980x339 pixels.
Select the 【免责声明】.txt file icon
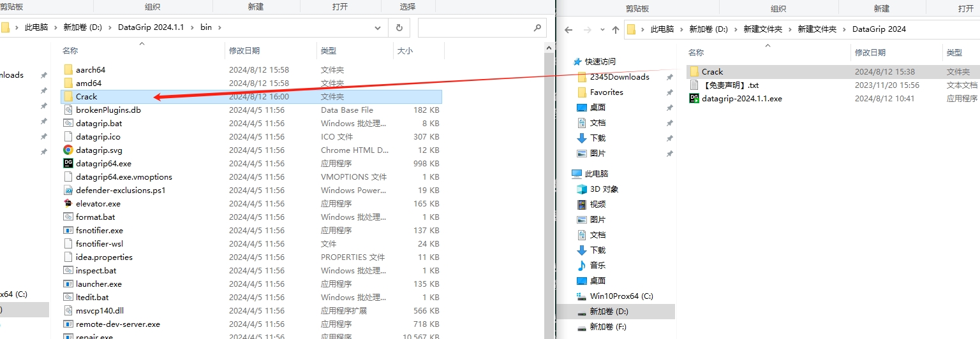[x=694, y=85]
